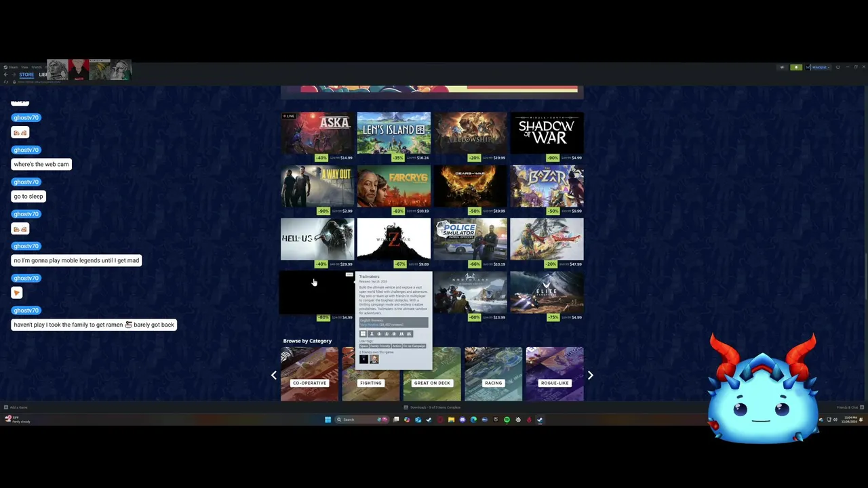868x488 pixels.
Task: Click the Dragon Quest game tile
Action: click(547, 243)
